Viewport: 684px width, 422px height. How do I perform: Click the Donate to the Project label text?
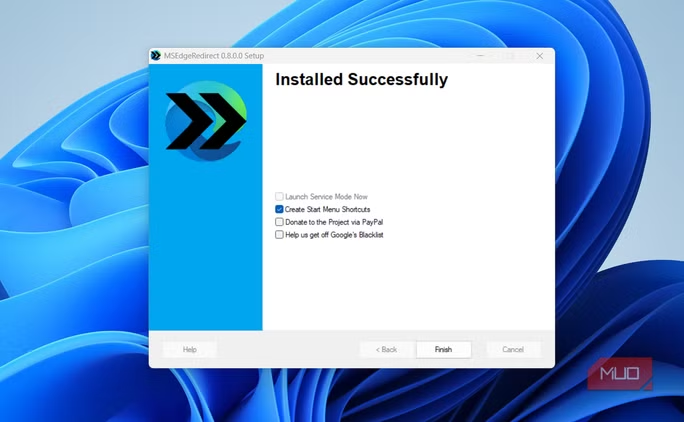click(334, 222)
